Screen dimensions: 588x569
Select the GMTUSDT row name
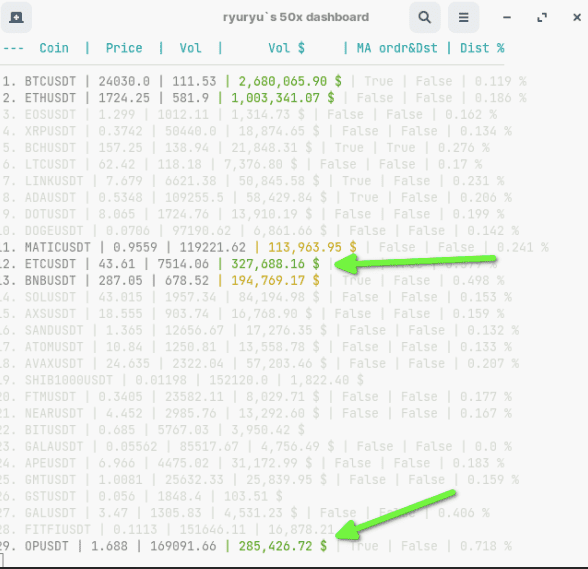point(50,480)
